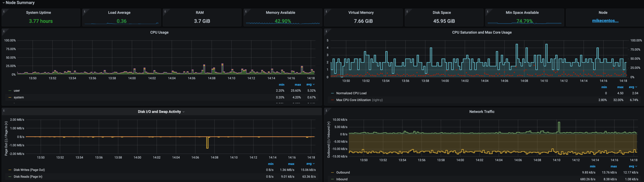Sort Disk I/O legend by max
644x182 pixels.
[x=291, y=164]
